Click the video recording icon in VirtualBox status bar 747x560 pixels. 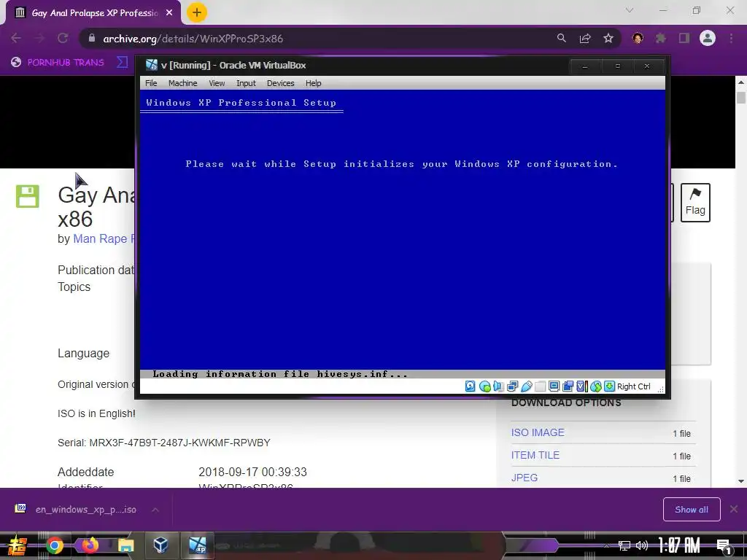click(568, 386)
